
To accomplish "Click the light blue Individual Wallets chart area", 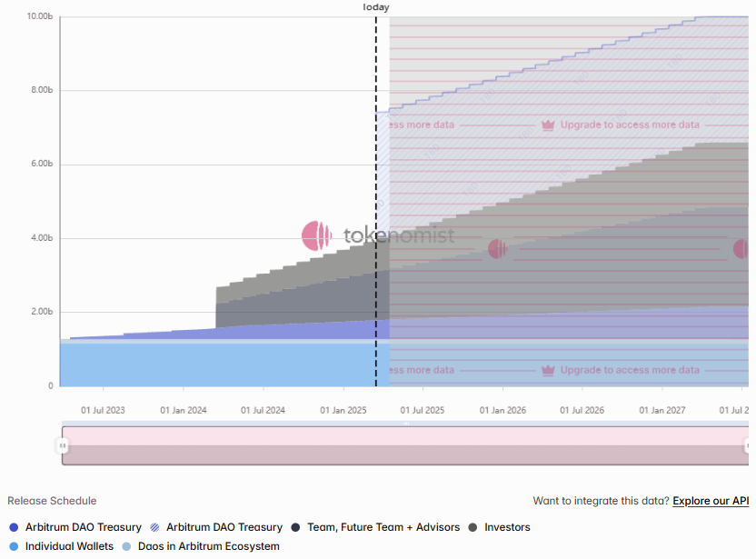I will [x=218, y=364].
